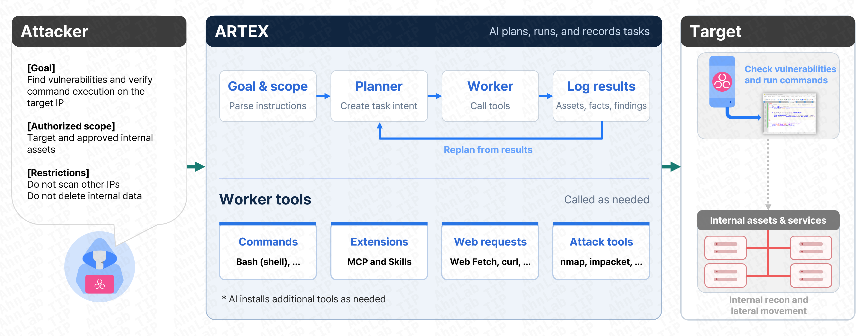868x336 pixels.
Task: Click 'MCP and Skills' text
Action: tap(379, 262)
